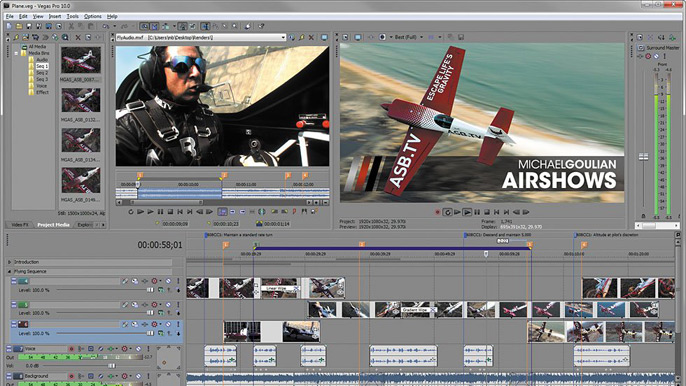Click the magnifier search icon in Project Media toolbar
Screen dimensions: 686x386
click(65, 38)
